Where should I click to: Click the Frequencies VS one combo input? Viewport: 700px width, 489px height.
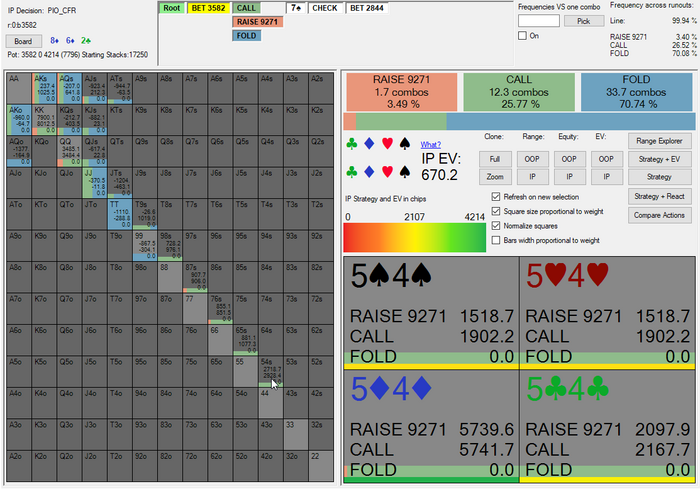tap(539, 21)
